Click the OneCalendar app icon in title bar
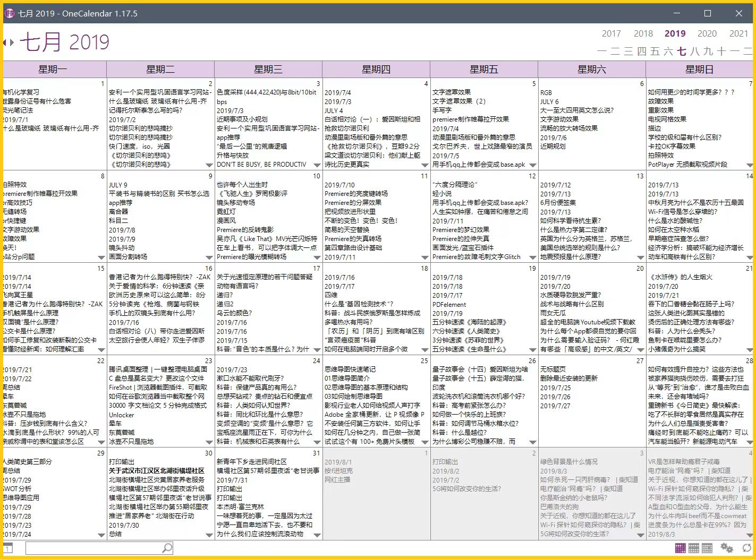The image size is (756, 559). coord(10,13)
